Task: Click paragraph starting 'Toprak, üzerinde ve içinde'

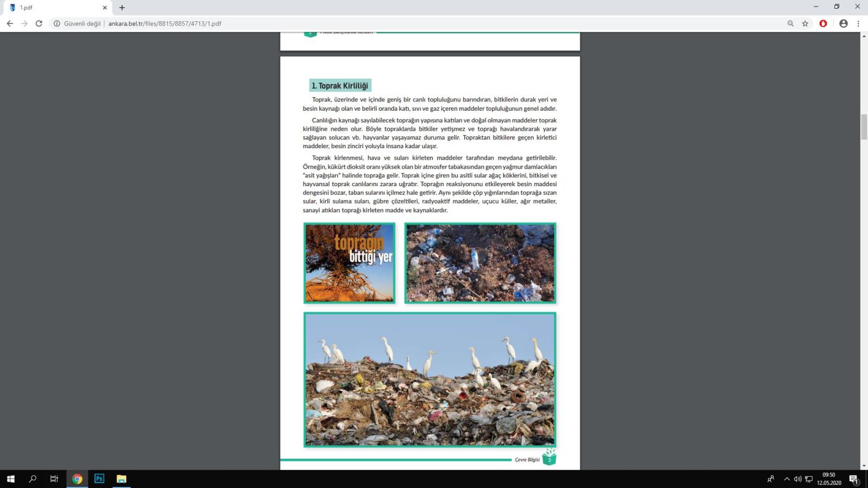Action: pyautogui.click(x=429, y=104)
